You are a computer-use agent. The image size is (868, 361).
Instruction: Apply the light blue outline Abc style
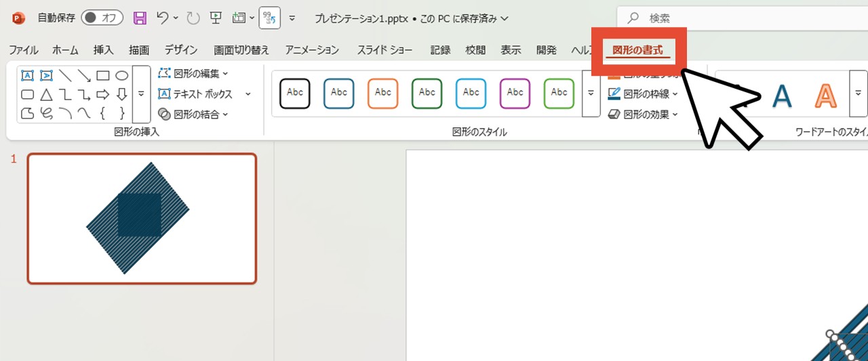pos(471,93)
